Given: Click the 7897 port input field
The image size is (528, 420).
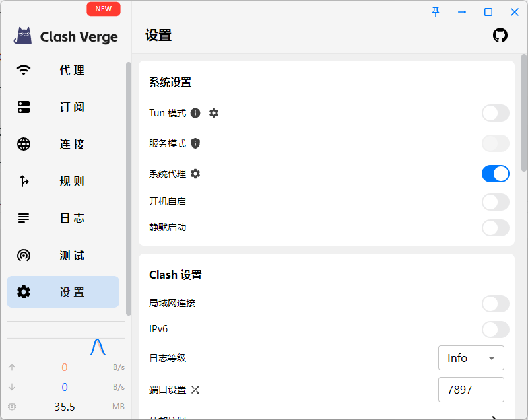Looking at the screenshot, I should pyautogui.click(x=471, y=390).
